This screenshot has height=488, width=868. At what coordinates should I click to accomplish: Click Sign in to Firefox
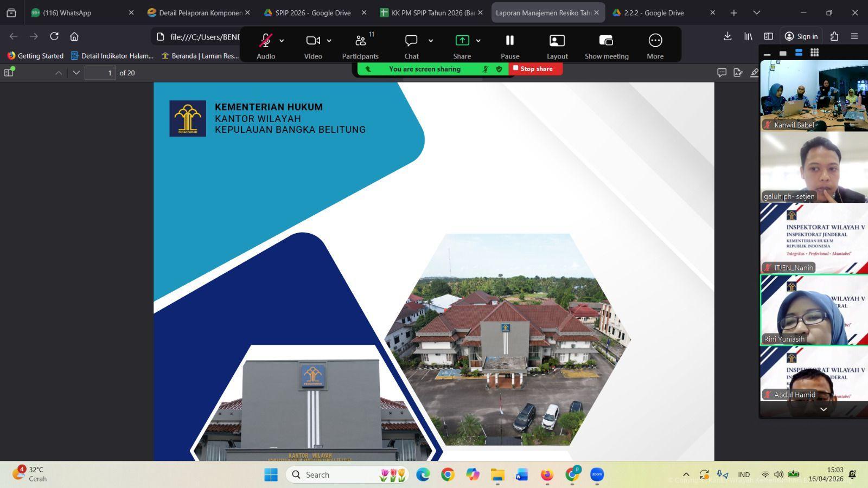pyautogui.click(x=801, y=36)
